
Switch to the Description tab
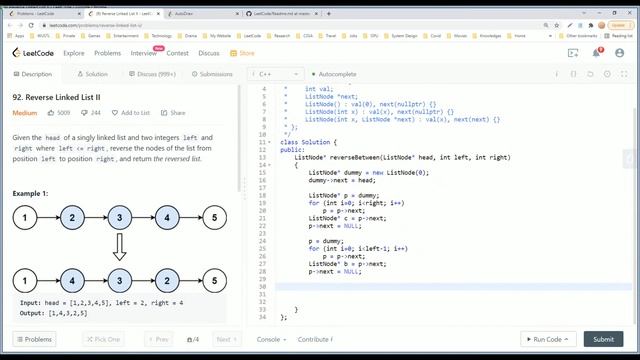33,74
